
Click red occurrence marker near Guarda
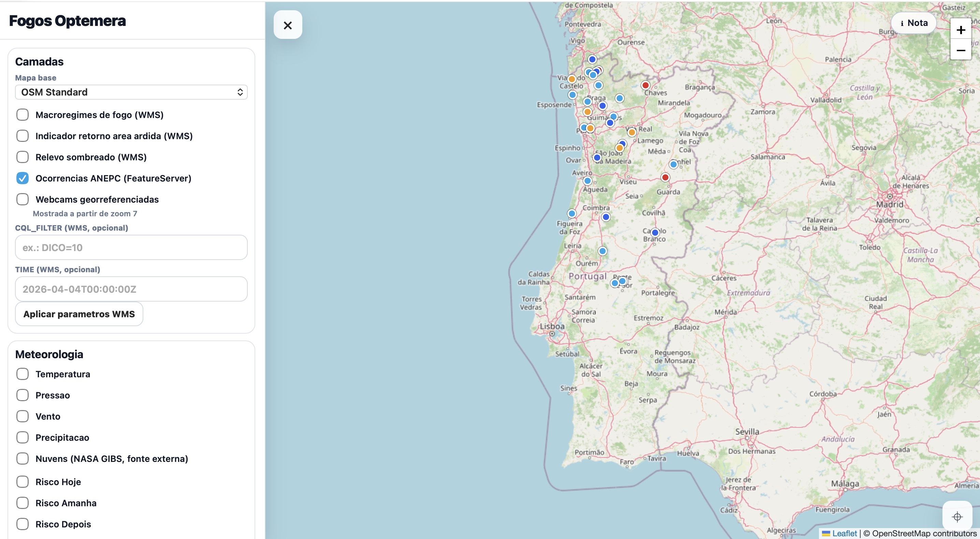click(665, 177)
